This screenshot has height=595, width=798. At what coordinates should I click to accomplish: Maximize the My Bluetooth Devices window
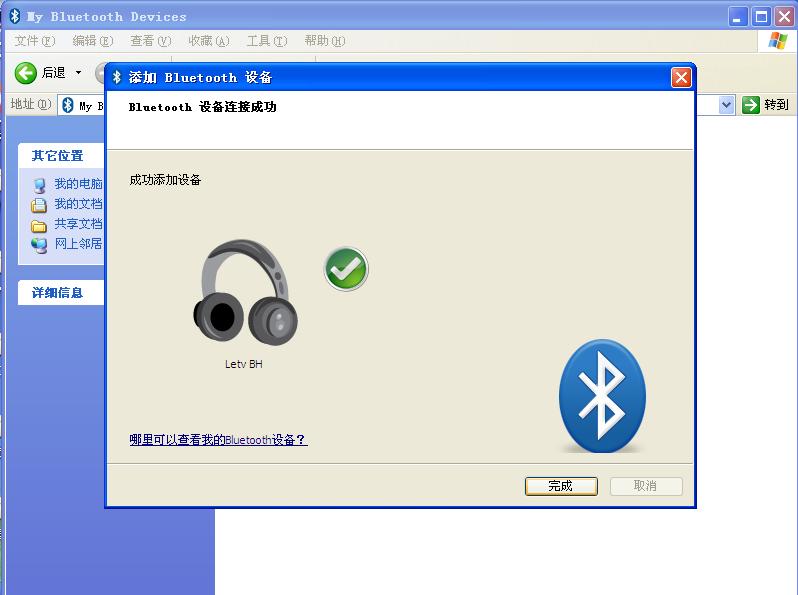pos(761,17)
